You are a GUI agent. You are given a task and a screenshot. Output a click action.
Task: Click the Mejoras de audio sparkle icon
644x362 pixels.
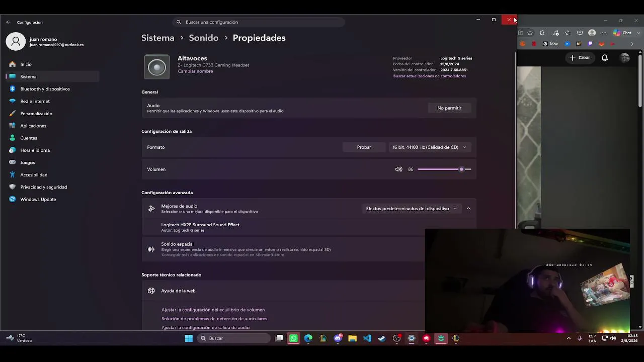151,209
